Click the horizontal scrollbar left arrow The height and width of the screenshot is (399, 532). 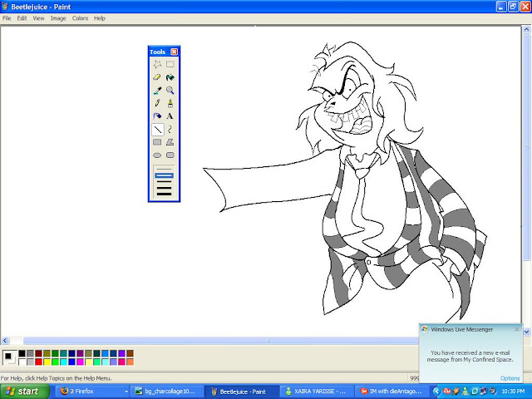coord(5,341)
